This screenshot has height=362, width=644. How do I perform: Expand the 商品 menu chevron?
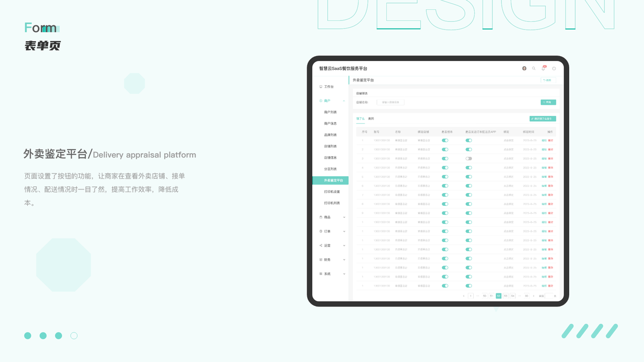(344, 217)
